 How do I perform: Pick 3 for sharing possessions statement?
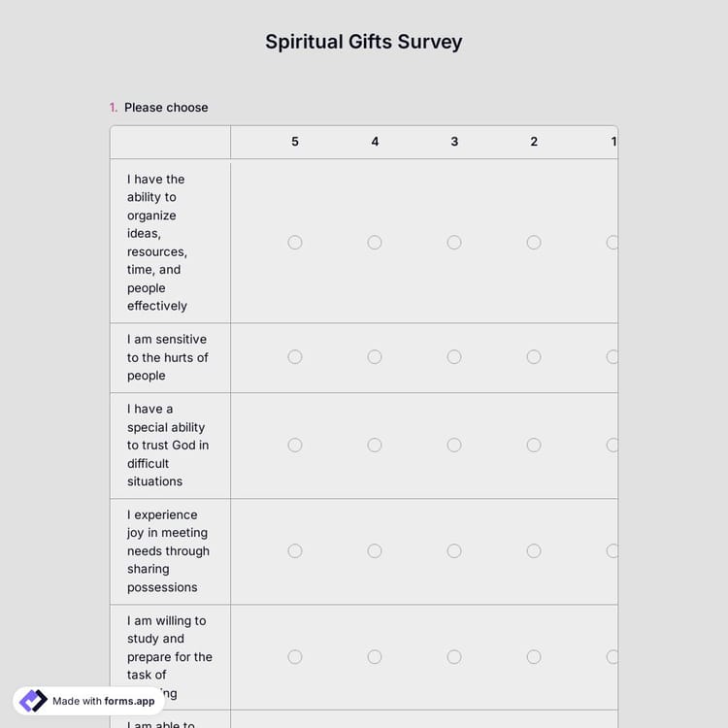[x=454, y=551]
